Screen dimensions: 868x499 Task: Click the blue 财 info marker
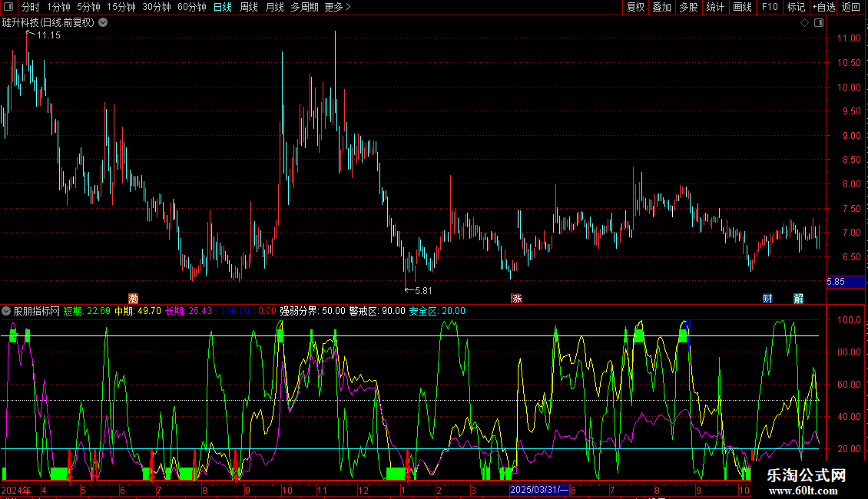pos(767,299)
